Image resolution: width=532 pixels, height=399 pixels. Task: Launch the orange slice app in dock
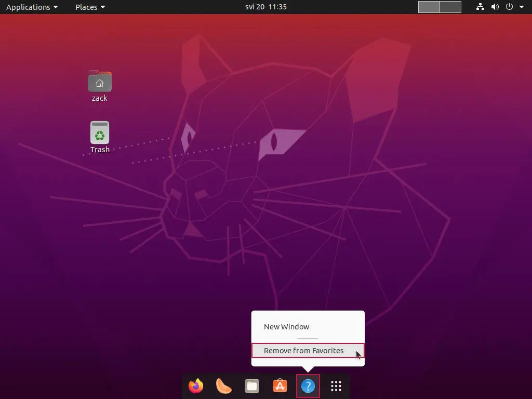click(x=223, y=386)
